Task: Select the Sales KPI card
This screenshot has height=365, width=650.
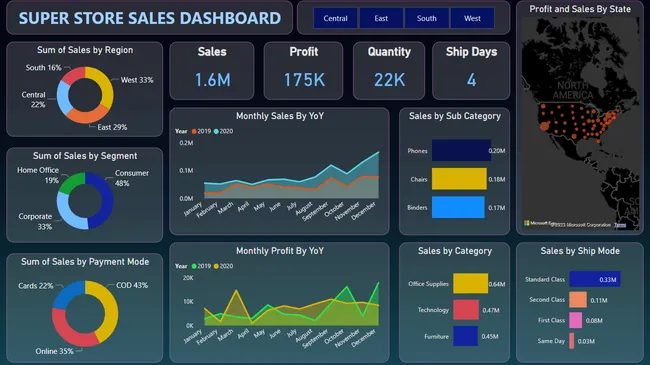Action: coord(212,71)
